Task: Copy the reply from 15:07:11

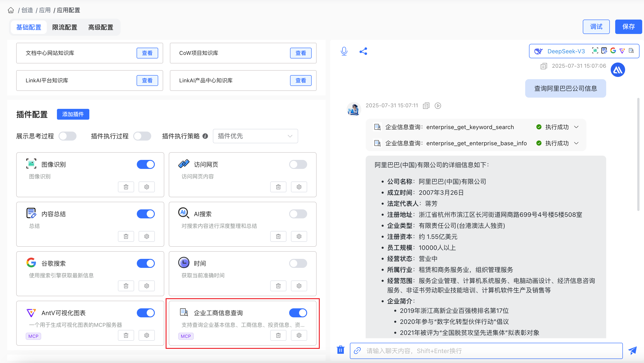Action: pos(426,106)
